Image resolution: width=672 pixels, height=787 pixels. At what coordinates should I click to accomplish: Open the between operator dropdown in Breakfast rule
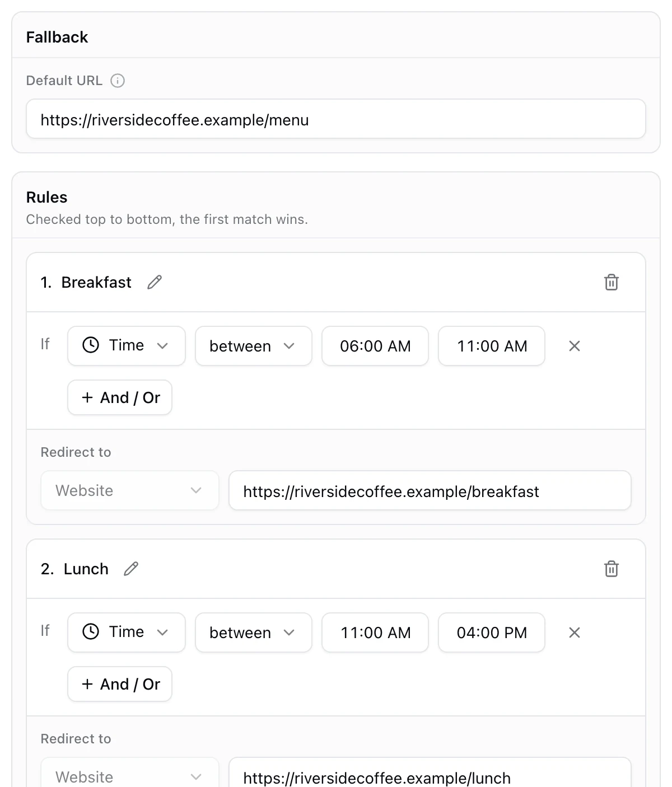254,346
